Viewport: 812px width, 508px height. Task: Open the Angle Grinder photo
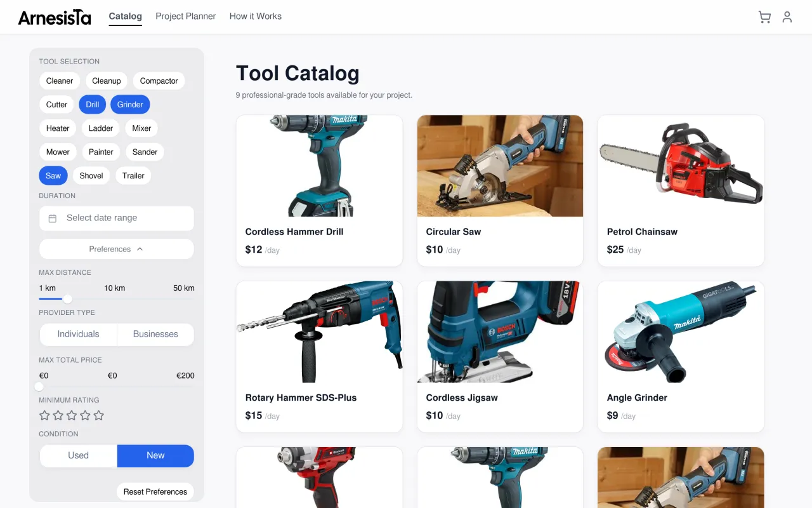681,332
